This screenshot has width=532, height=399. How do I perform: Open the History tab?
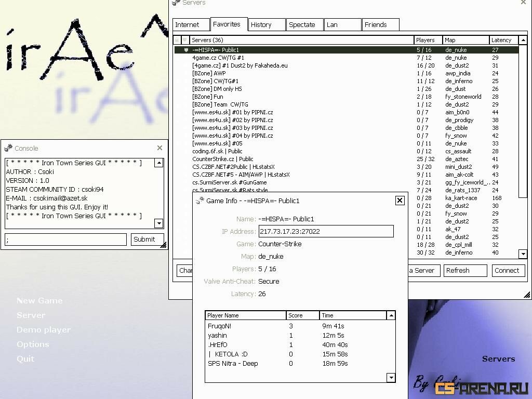coord(267,24)
